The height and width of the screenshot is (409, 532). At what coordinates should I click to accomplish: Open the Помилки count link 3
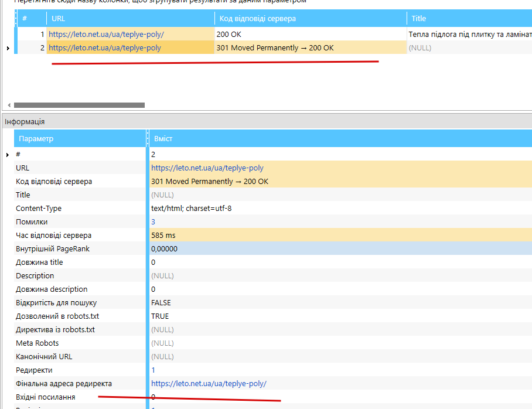(153, 222)
